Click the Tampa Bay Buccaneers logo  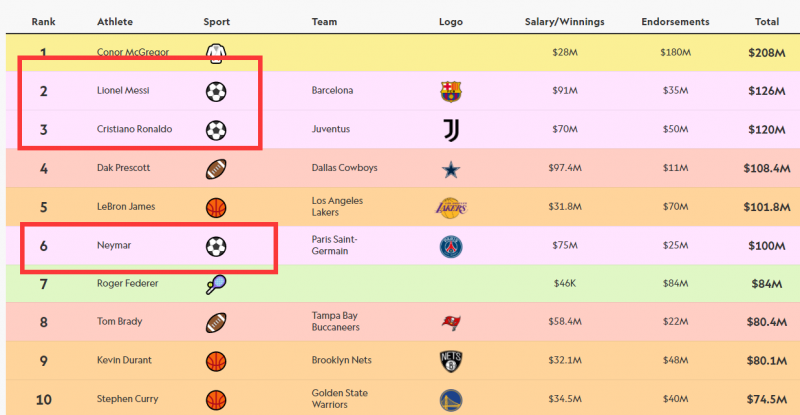pos(451,323)
